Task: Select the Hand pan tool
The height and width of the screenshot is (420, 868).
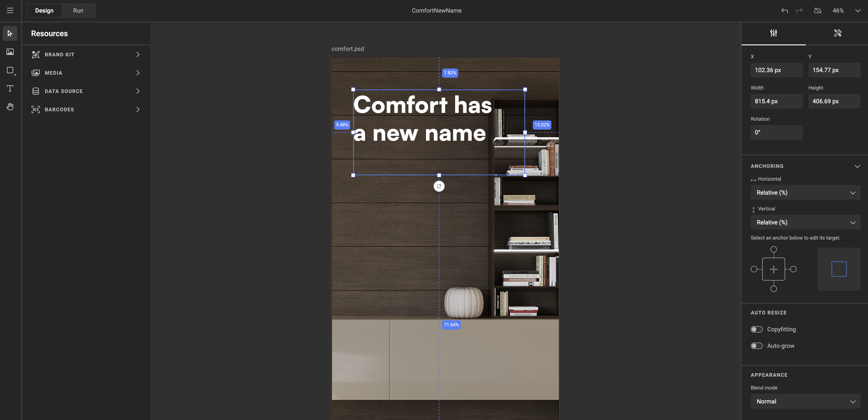Action: click(10, 107)
